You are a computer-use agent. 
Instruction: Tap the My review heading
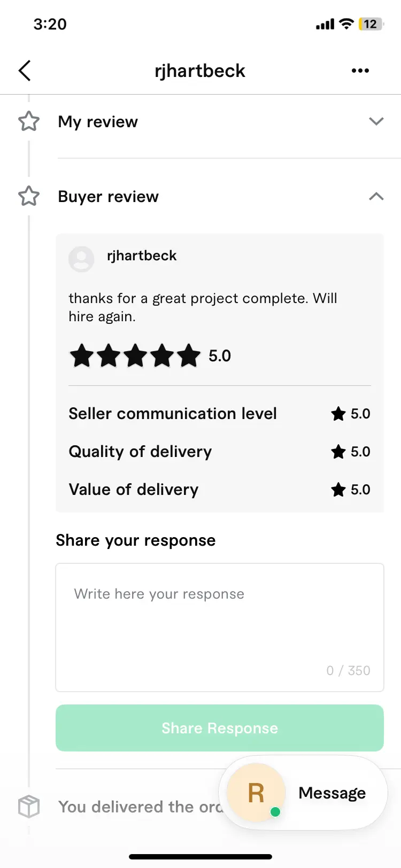tap(98, 122)
